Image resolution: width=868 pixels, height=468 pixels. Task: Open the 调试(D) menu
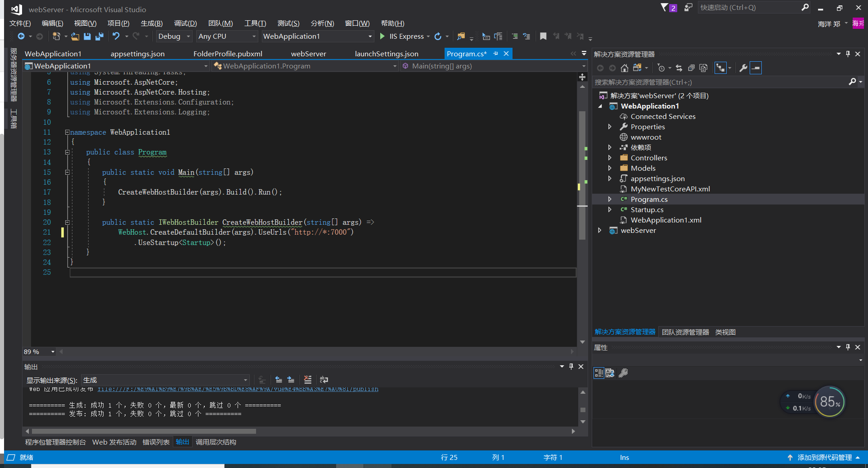pyautogui.click(x=185, y=23)
